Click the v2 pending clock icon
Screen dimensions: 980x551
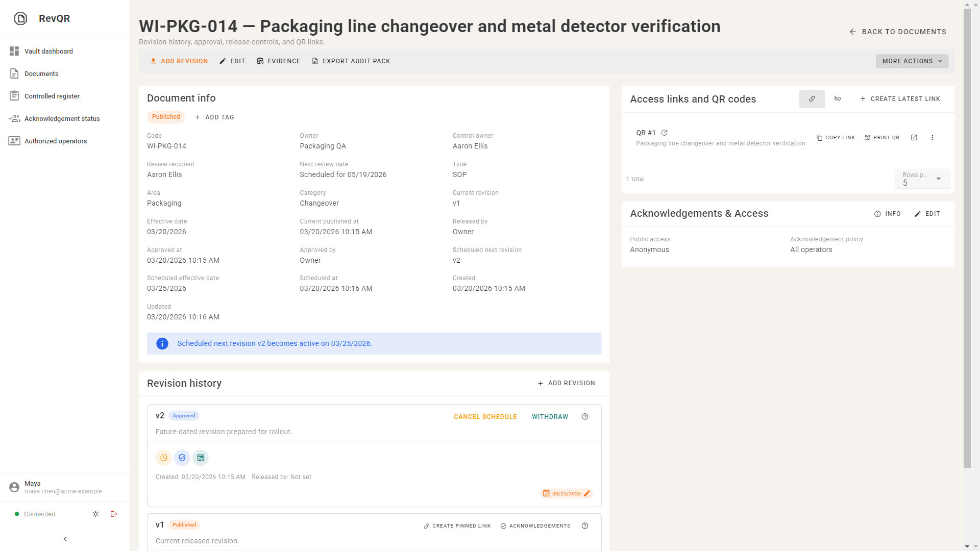pyautogui.click(x=164, y=458)
